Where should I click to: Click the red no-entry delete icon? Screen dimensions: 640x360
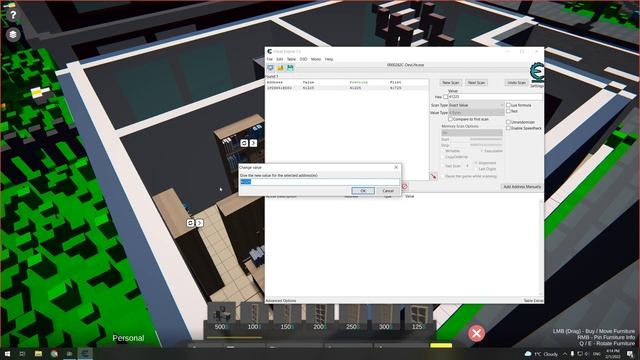tap(404, 187)
